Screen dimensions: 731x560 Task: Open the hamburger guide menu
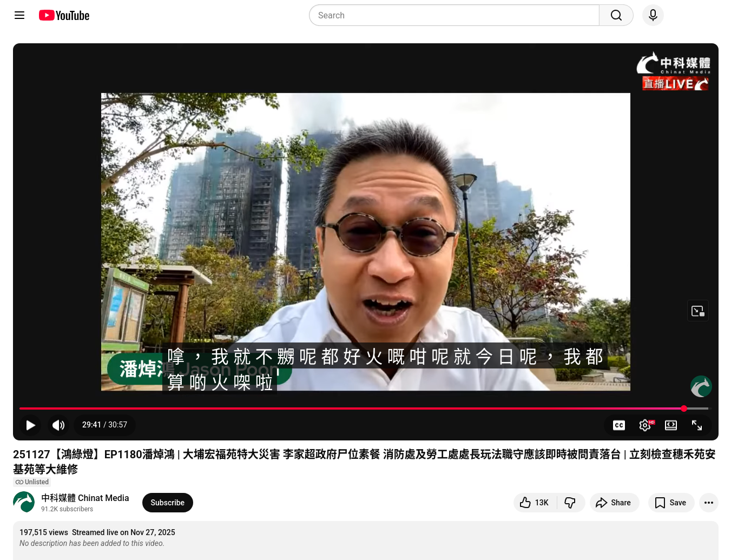(19, 15)
